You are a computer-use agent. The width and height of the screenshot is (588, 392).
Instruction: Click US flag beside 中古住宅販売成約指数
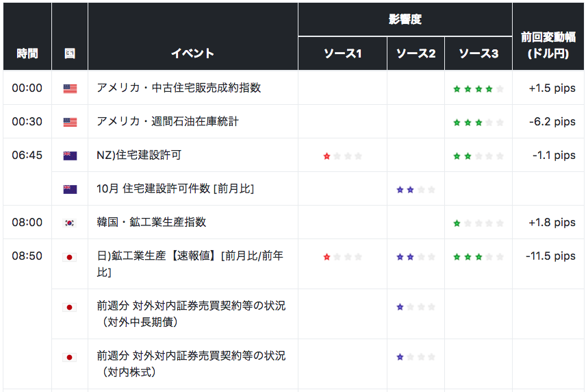click(70, 88)
